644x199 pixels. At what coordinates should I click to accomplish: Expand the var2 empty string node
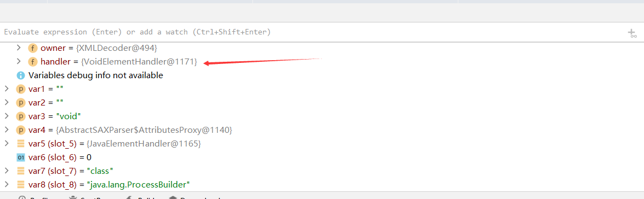pos(6,103)
